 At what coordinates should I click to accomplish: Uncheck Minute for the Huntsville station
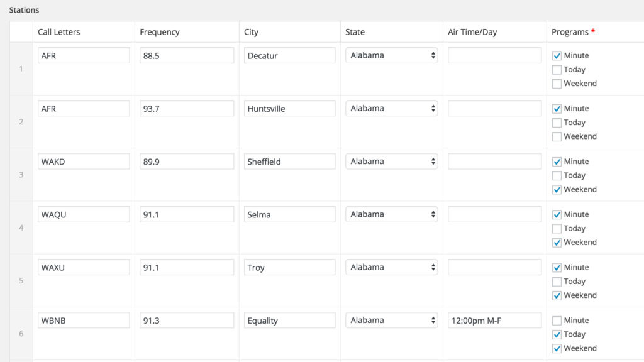(x=557, y=109)
